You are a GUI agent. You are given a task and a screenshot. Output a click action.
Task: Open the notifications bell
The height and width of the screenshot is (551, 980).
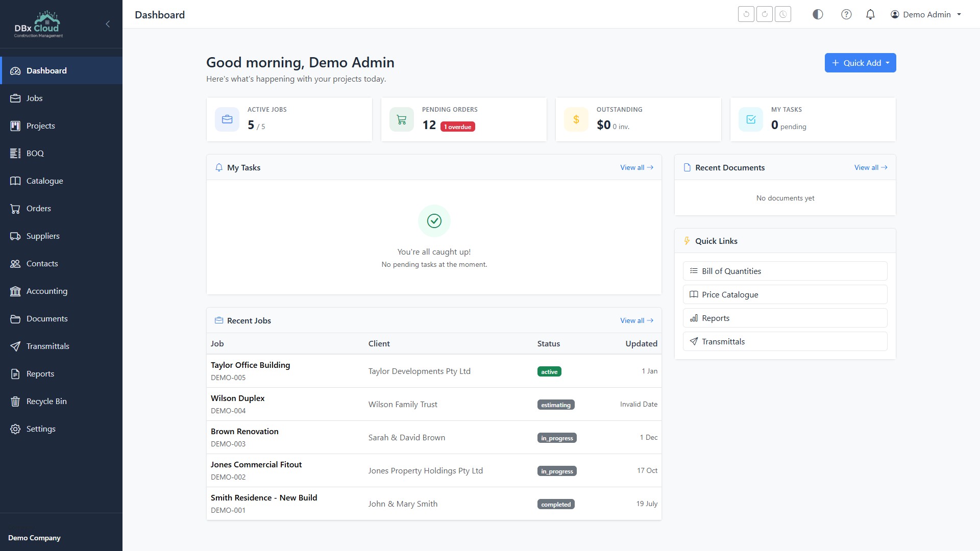tap(870, 14)
